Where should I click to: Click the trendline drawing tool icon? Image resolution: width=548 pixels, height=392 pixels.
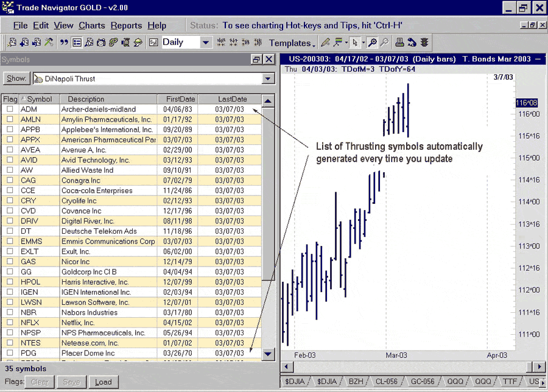point(338,43)
